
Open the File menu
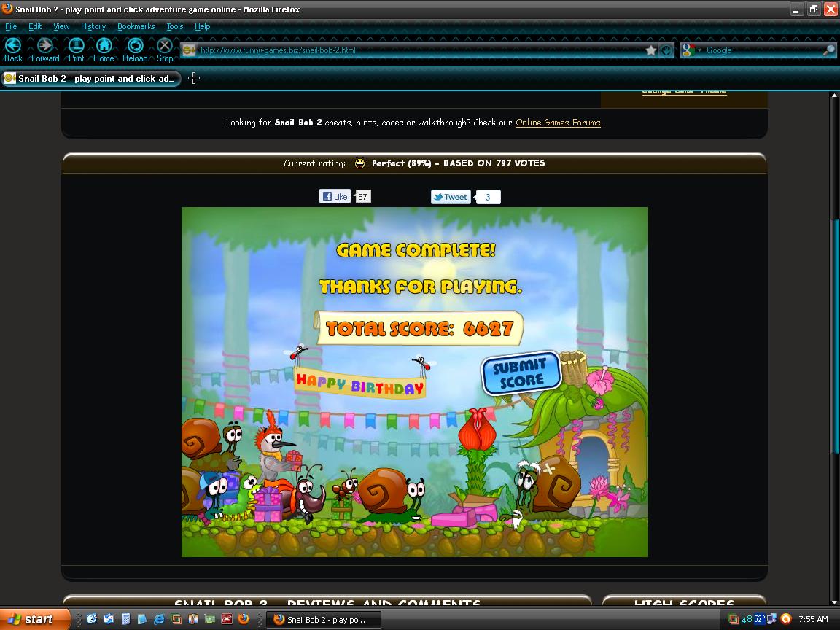click(11, 26)
